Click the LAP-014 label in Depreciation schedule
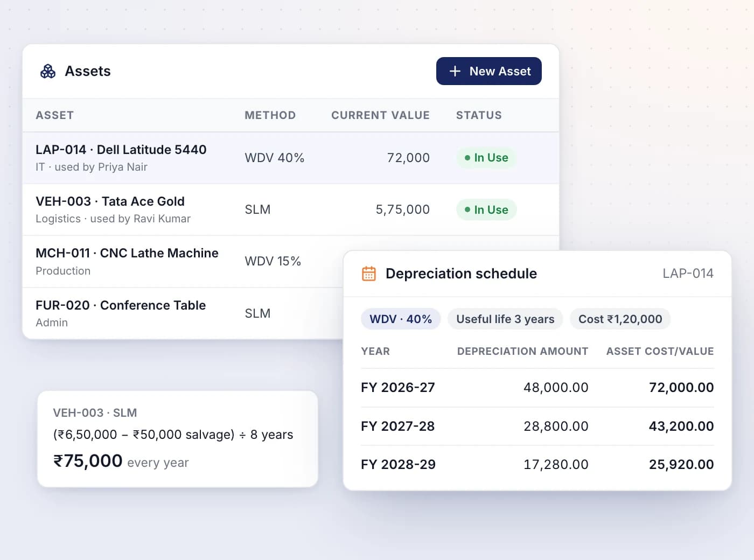Image resolution: width=754 pixels, height=560 pixels. click(688, 274)
